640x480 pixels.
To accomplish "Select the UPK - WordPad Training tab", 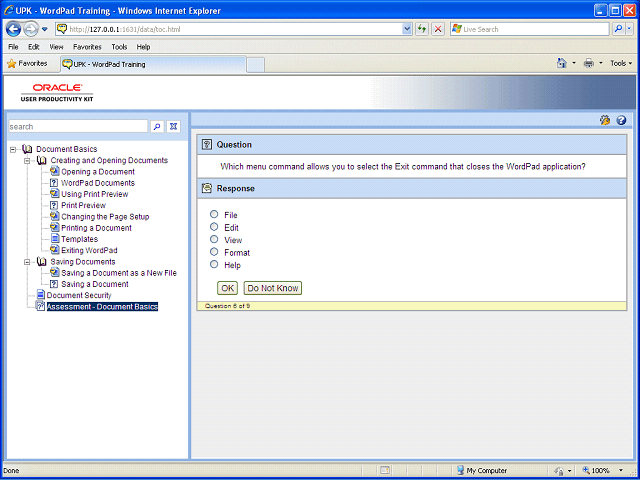I will click(153, 64).
